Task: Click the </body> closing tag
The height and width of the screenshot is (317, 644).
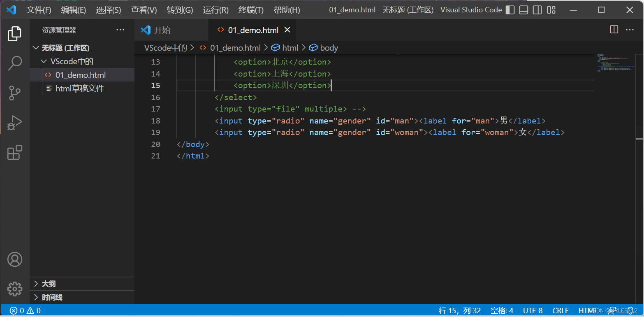Action: click(x=193, y=144)
